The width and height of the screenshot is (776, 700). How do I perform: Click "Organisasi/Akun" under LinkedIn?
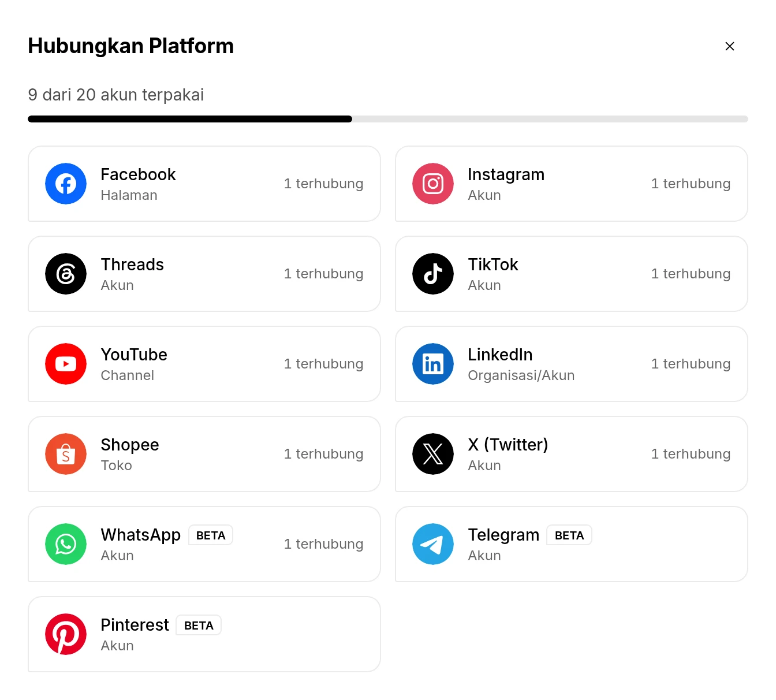point(521,375)
